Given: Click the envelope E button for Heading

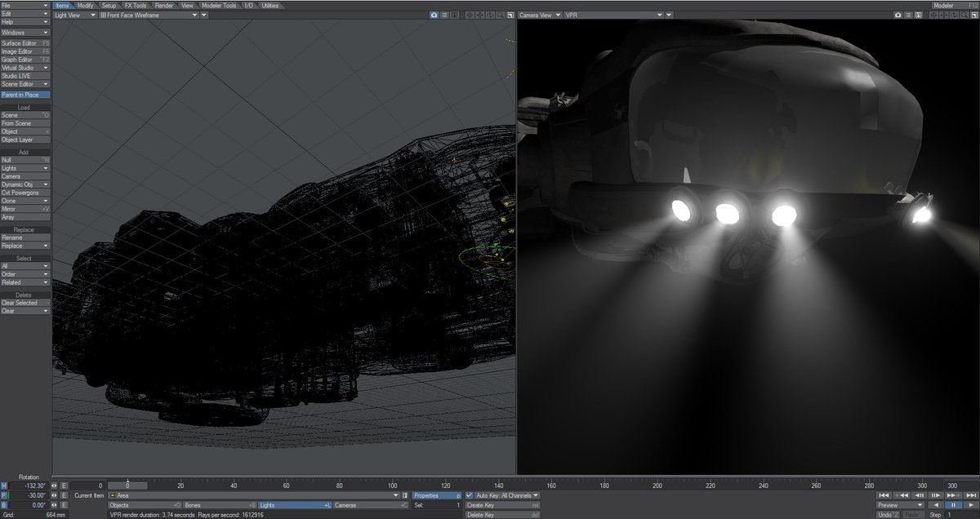Looking at the screenshot, I should point(64,486).
